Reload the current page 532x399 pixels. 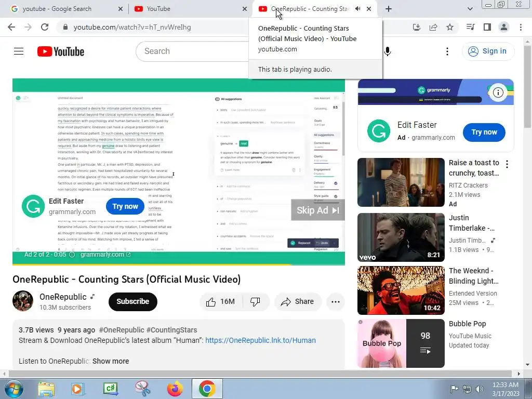click(45, 27)
